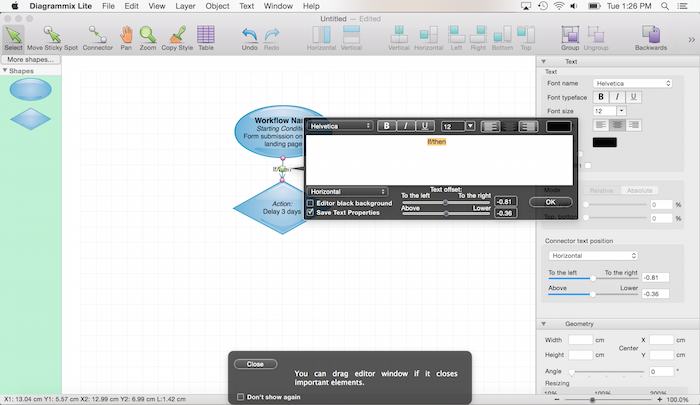Click the first Horizontal toolbar icon
Image resolution: width=700 pixels, height=405 pixels.
pos(321,38)
